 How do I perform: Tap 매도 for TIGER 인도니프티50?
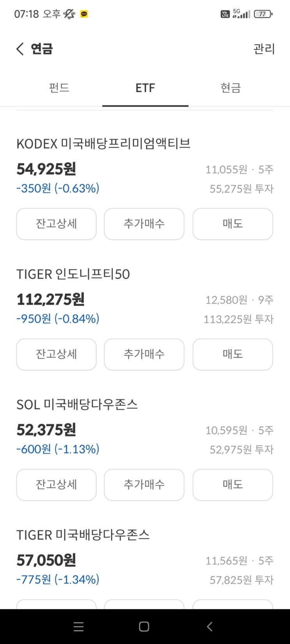[x=233, y=354]
